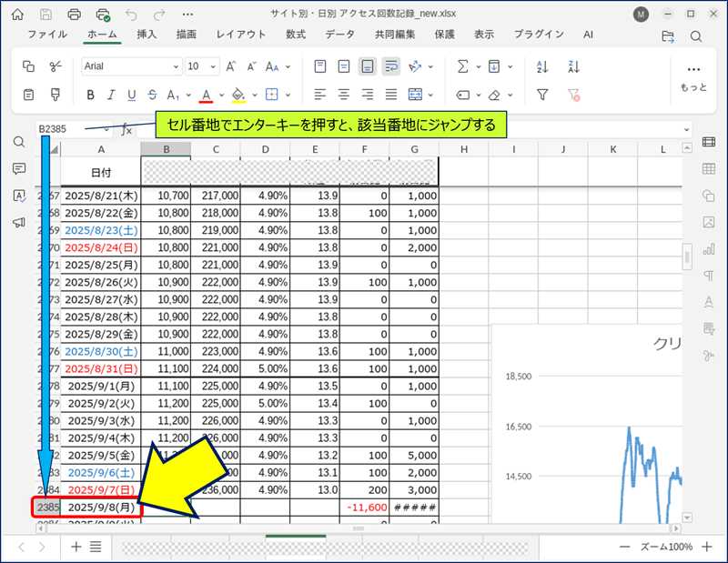Open the Find magnifier in left sidebar
The height and width of the screenshot is (563, 728).
pos(18,142)
